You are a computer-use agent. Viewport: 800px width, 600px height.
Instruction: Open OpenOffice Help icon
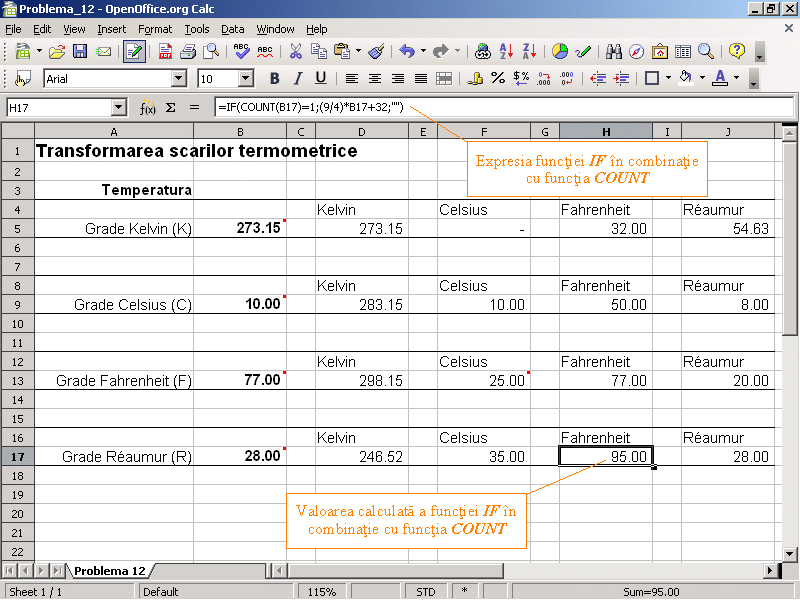[737, 51]
